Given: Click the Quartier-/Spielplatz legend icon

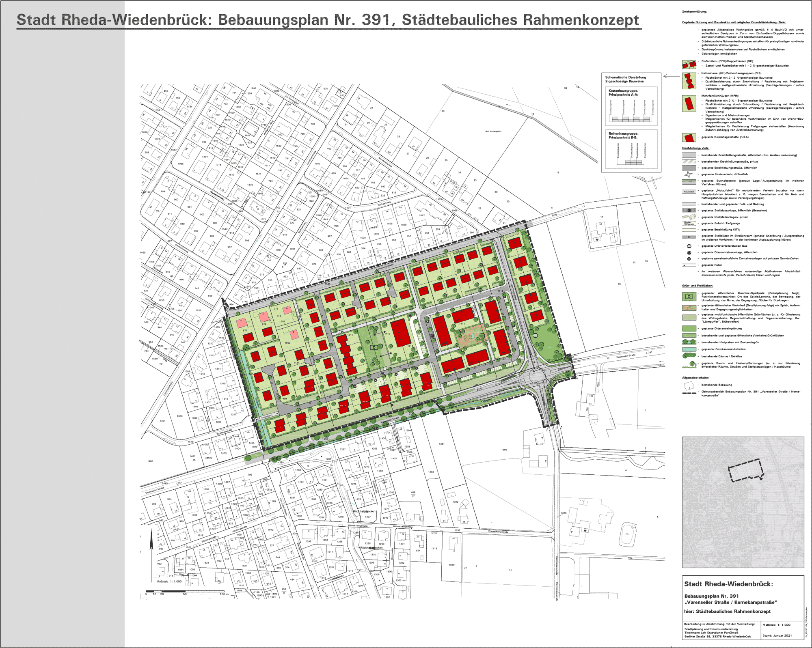Looking at the screenshot, I should 689,296.
